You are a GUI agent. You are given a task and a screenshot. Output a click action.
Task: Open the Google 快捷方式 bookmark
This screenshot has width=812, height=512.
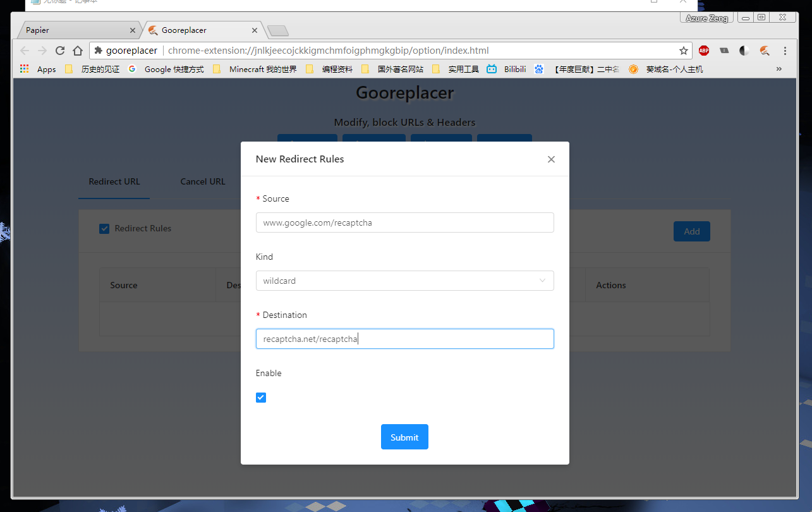click(x=166, y=69)
